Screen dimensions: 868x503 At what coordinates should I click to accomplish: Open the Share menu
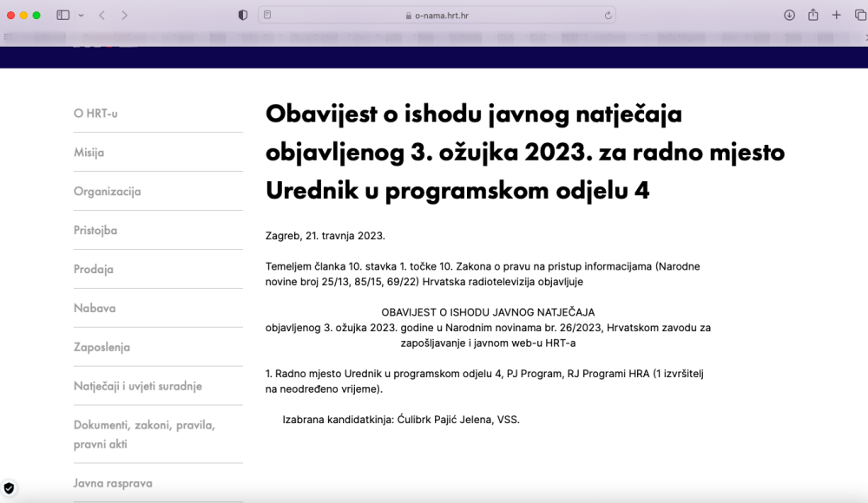[813, 16]
